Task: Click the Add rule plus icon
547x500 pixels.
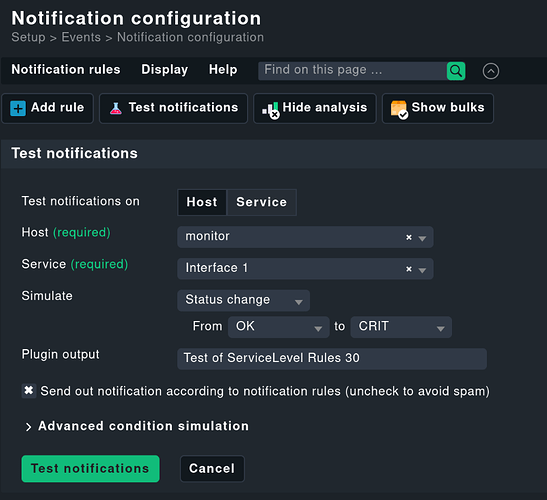Action: 18,108
